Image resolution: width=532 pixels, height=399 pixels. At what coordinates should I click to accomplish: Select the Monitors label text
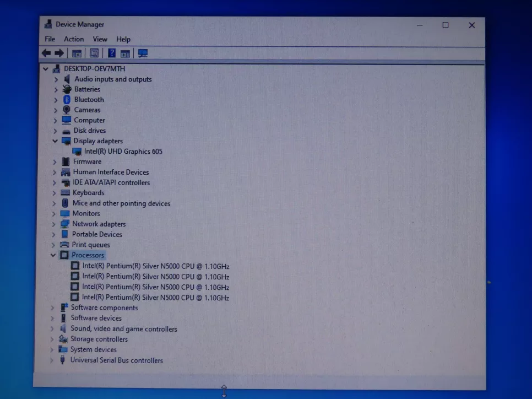(86, 213)
